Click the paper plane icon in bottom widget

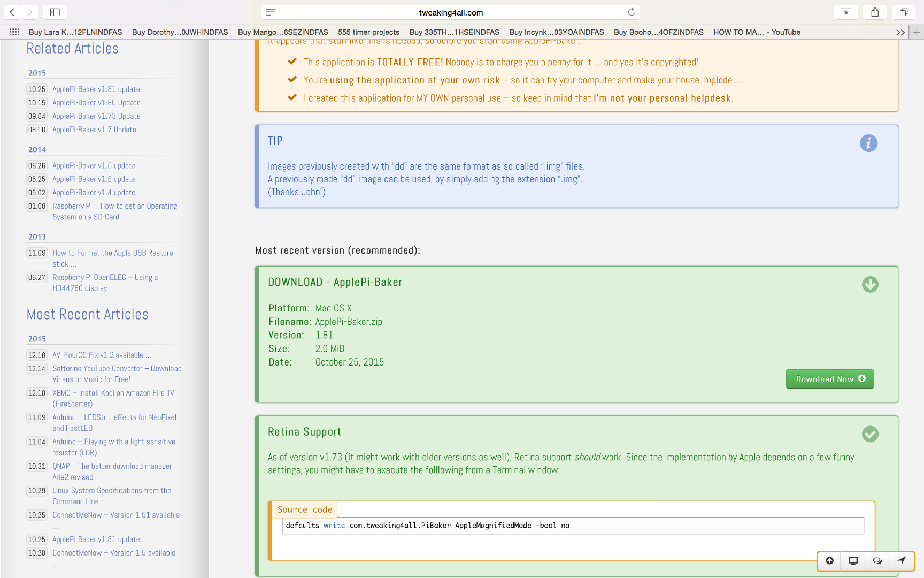[x=902, y=560]
